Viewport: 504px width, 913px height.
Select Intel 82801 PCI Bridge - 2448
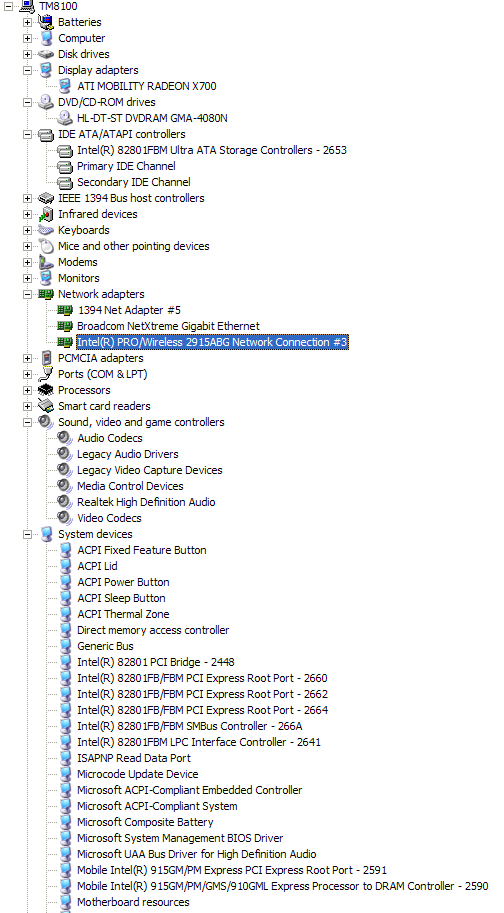(x=156, y=662)
